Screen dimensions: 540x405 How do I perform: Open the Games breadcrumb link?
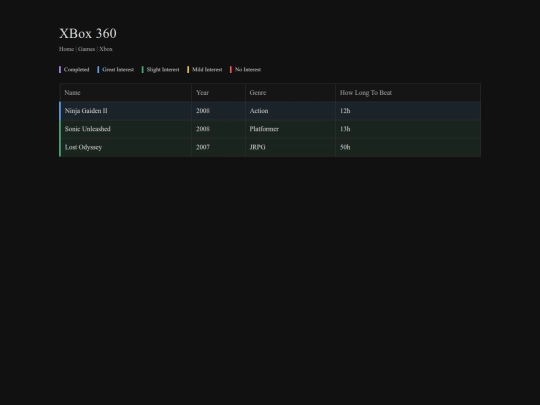(86, 49)
